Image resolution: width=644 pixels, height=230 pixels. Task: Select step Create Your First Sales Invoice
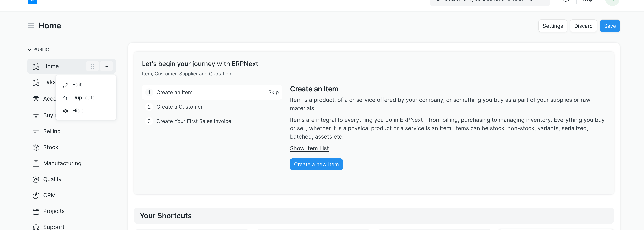pos(212,121)
